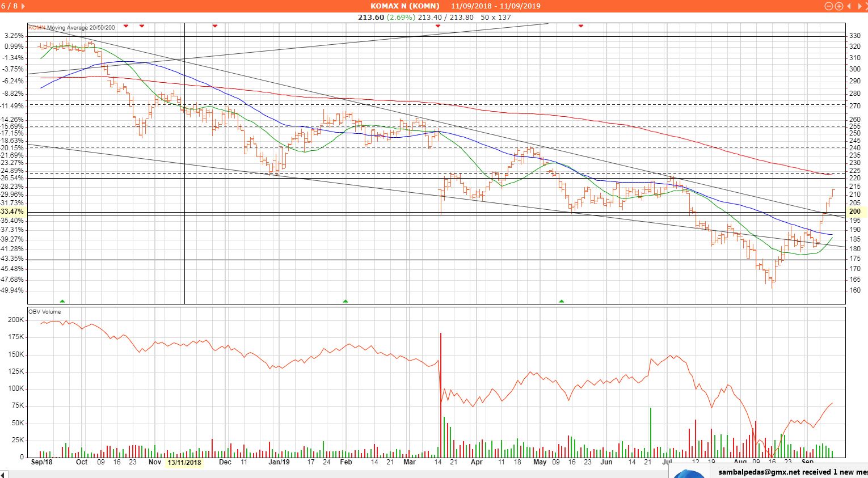Click green marker triangle at February
The width and height of the screenshot is (868, 478).
(345, 301)
